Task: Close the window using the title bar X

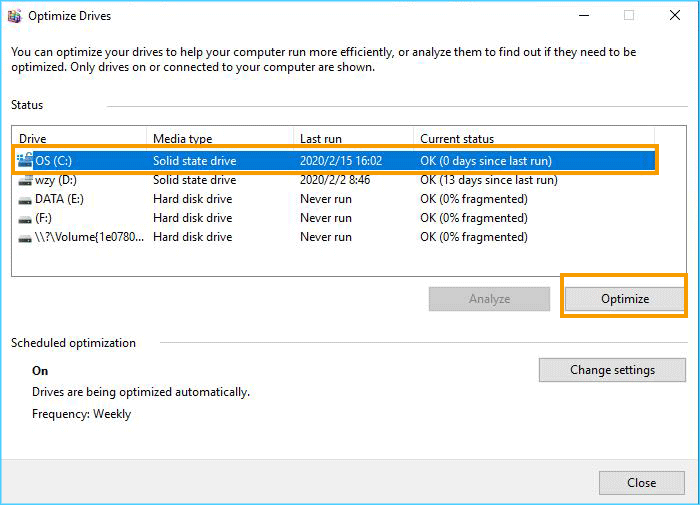Action: click(674, 16)
